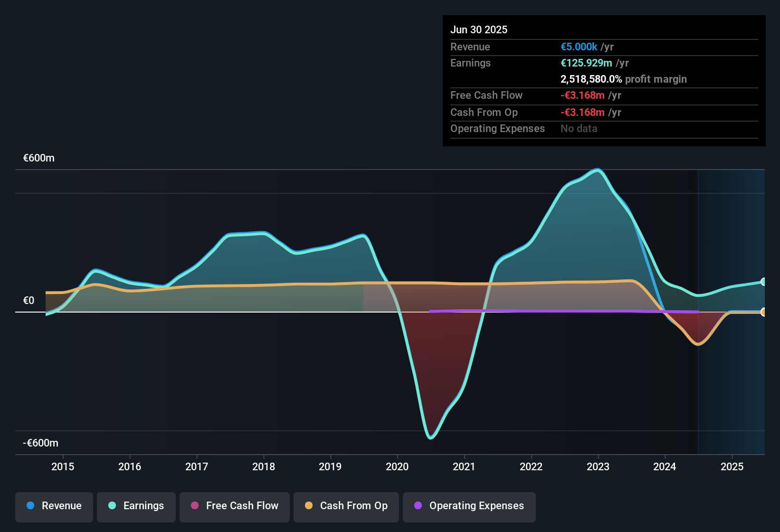Click the Cash From Op orange dot icon
The image size is (780, 532).
coord(309,506)
